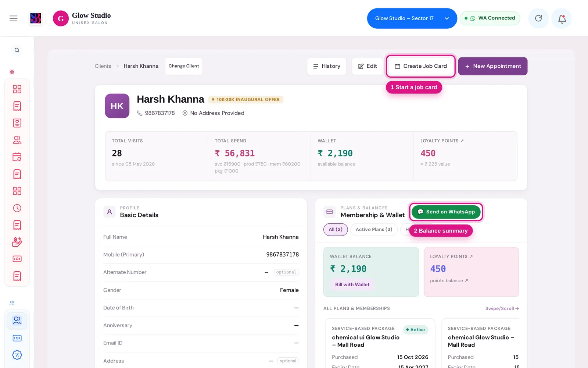Click the refresh icon in header
Image resolution: width=588 pixels, height=368 pixels.
[x=538, y=18]
